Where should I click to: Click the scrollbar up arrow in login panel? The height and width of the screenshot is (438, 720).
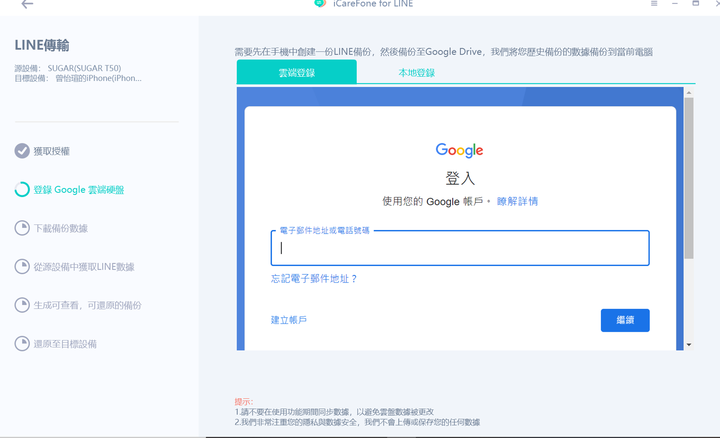[x=689, y=92]
